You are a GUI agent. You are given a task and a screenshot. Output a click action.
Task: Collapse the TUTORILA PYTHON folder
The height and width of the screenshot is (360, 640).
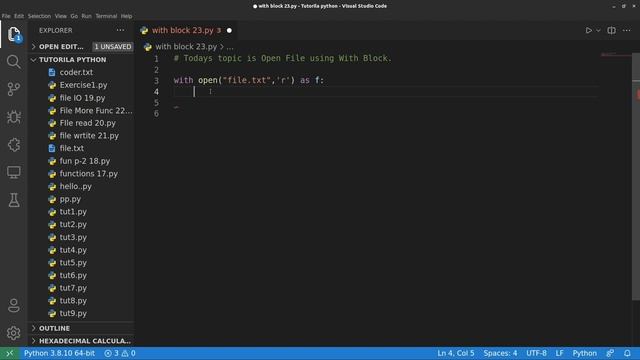click(72, 60)
